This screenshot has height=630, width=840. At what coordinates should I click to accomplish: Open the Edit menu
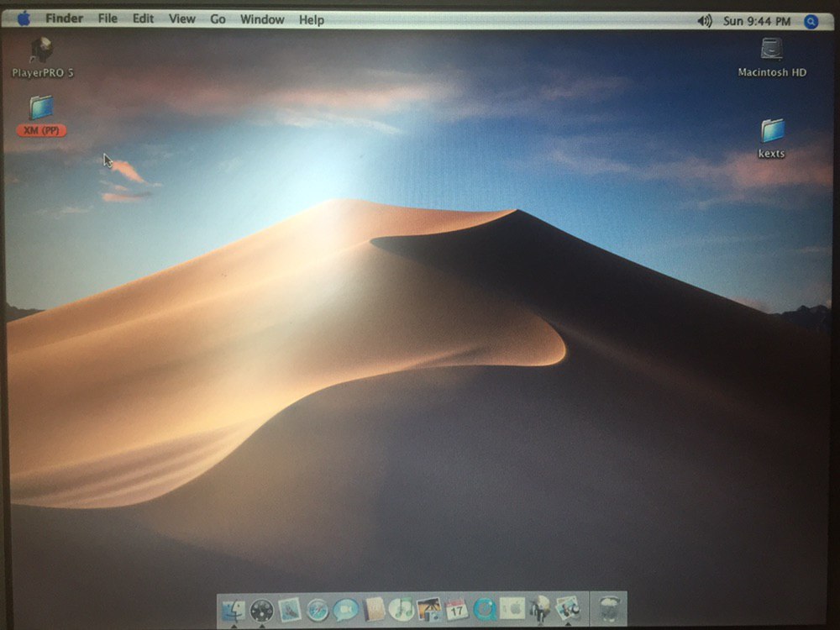(x=143, y=18)
